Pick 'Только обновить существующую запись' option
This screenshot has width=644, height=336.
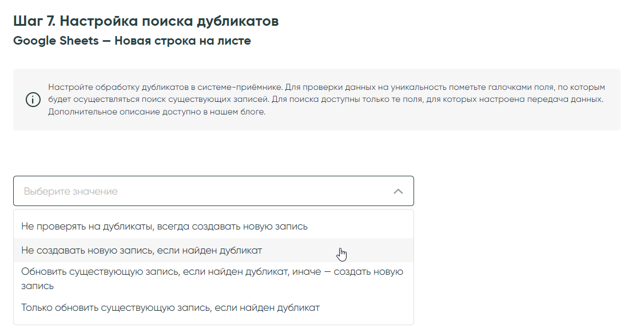[170, 307]
